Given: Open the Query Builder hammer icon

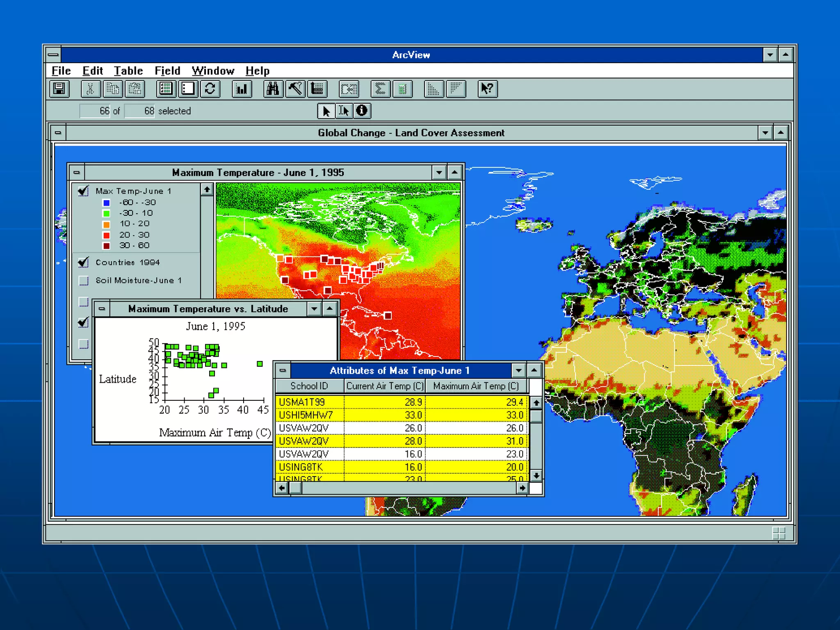Looking at the screenshot, I should point(295,89).
